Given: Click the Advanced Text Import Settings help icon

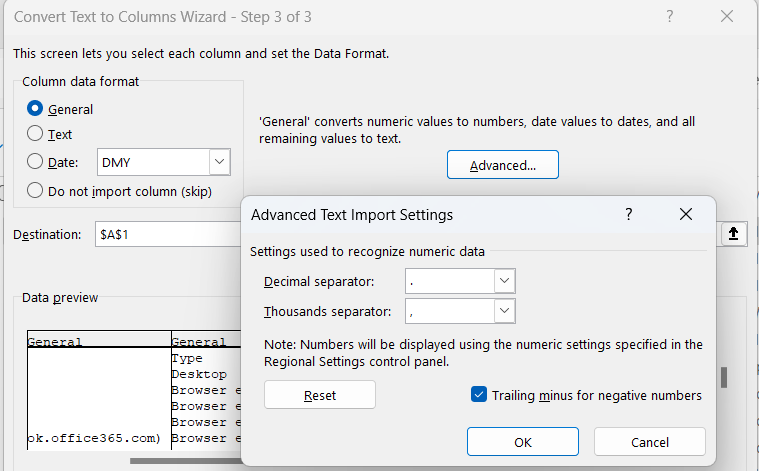Looking at the screenshot, I should point(629,214).
